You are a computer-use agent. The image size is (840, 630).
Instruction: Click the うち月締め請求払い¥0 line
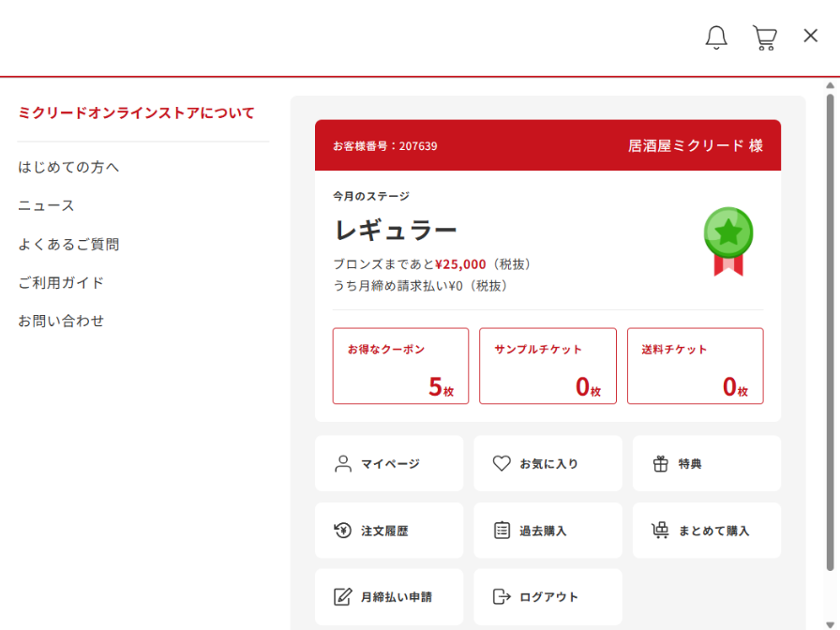(x=420, y=286)
